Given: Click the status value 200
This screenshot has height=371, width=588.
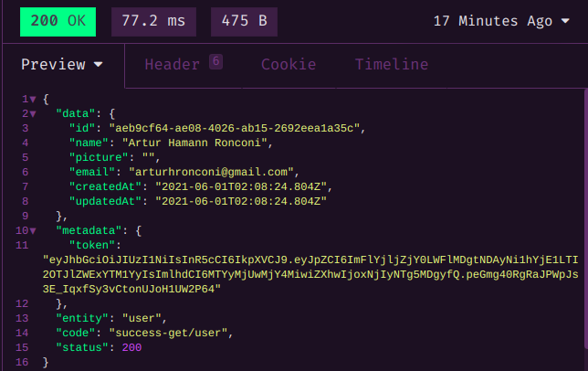Looking at the screenshot, I should [131, 348].
